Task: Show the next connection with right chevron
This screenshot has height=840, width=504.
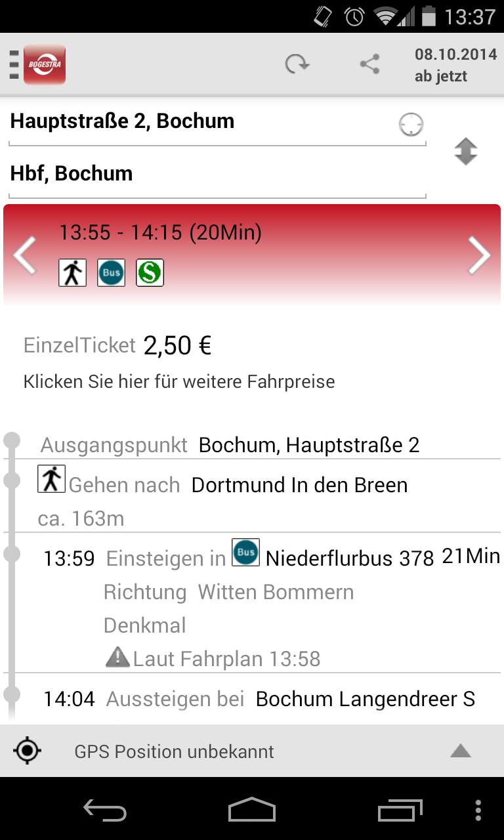Action: [479, 255]
